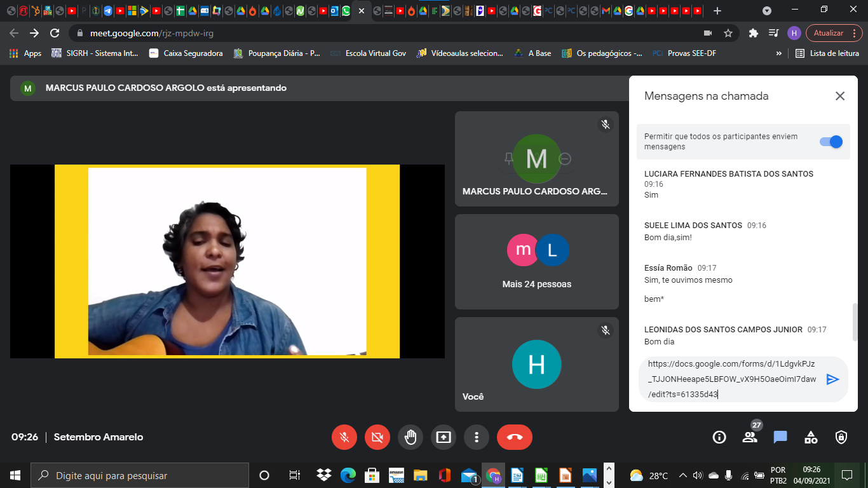Turn on the camera button
868x488 pixels.
click(x=377, y=437)
